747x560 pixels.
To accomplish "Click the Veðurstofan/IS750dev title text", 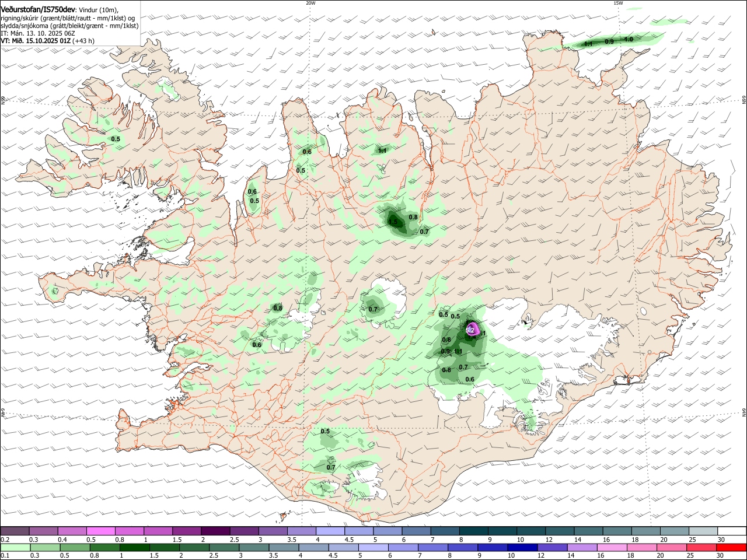I will pyautogui.click(x=37, y=10).
